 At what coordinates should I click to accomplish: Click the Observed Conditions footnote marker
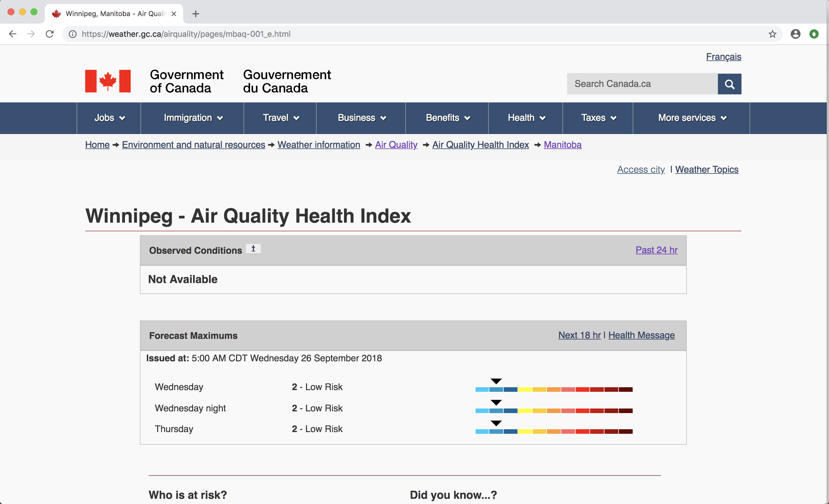click(253, 249)
